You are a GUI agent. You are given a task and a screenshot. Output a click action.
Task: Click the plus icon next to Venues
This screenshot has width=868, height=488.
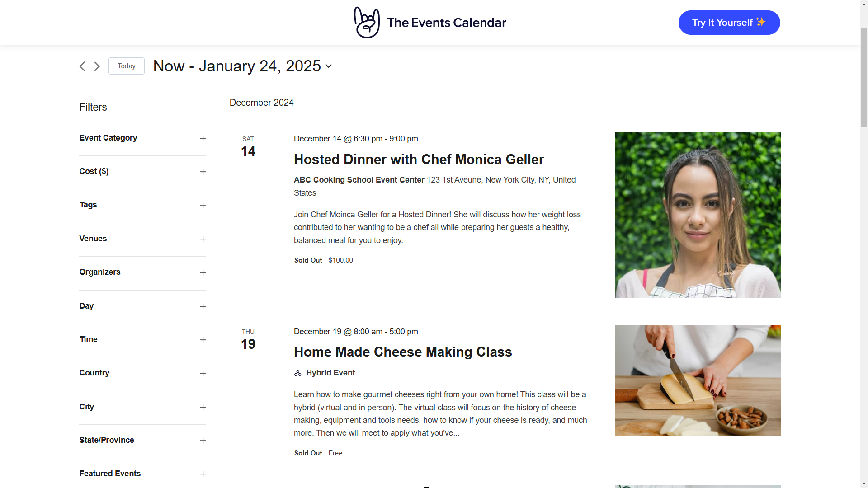(203, 239)
